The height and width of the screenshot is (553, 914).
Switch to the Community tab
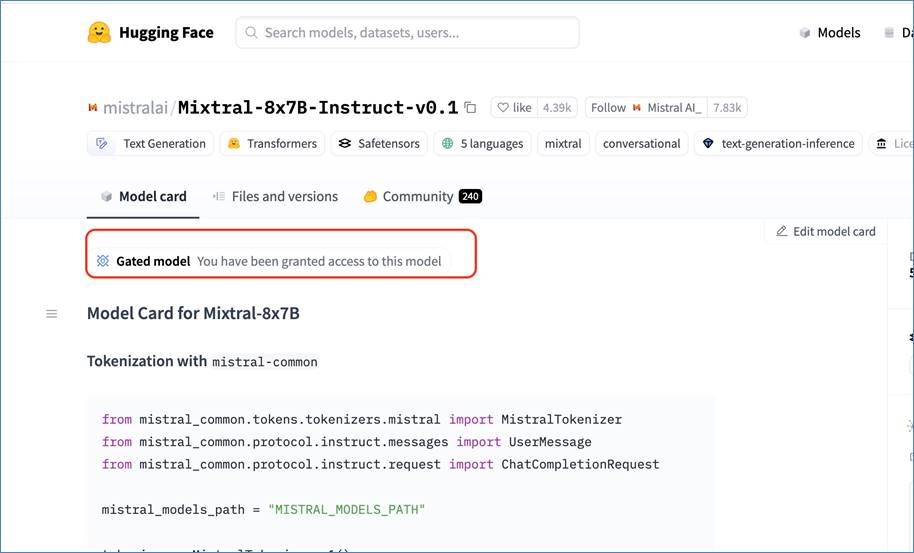(x=422, y=197)
